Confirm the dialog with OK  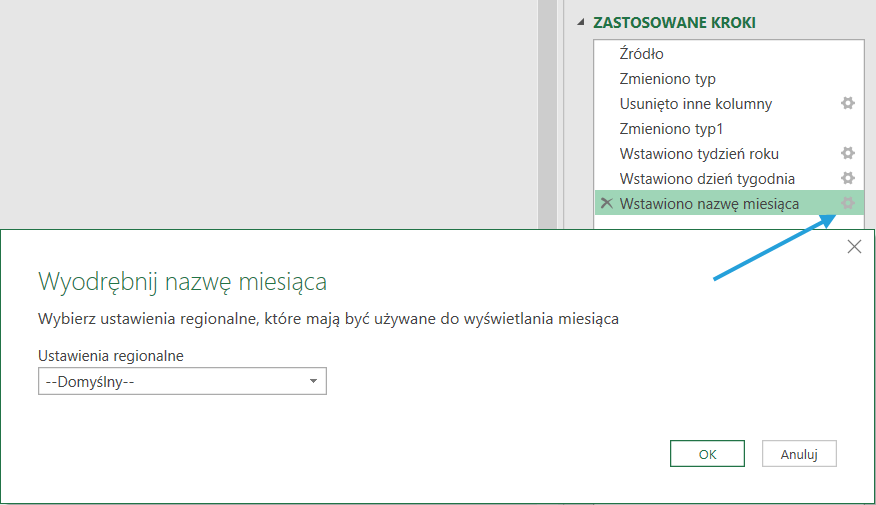coord(707,454)
